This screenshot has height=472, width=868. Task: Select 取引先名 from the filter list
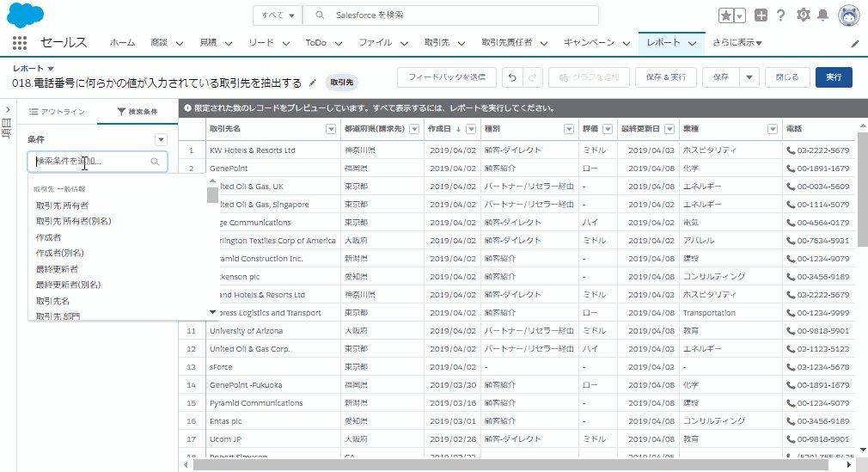pos(52,301)
